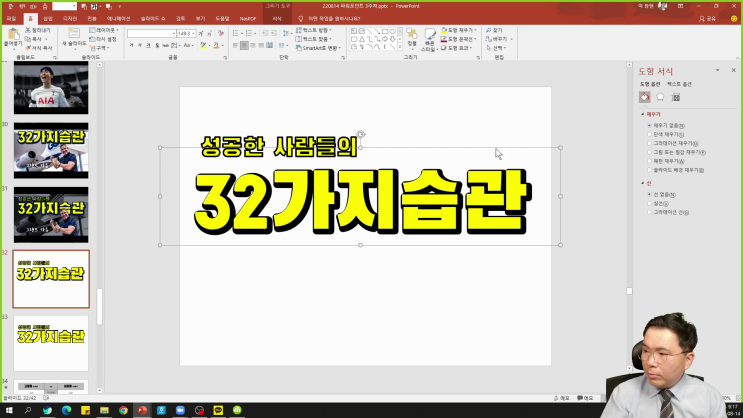Open Format Shape pane options arrow
743x418 pixels.
click(x=717, y=70)
